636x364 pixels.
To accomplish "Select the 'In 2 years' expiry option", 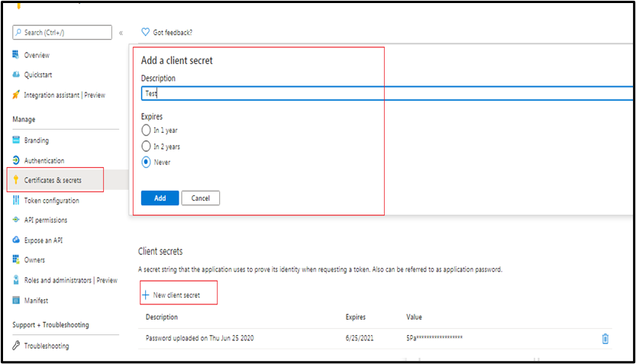I will (147, 146).
